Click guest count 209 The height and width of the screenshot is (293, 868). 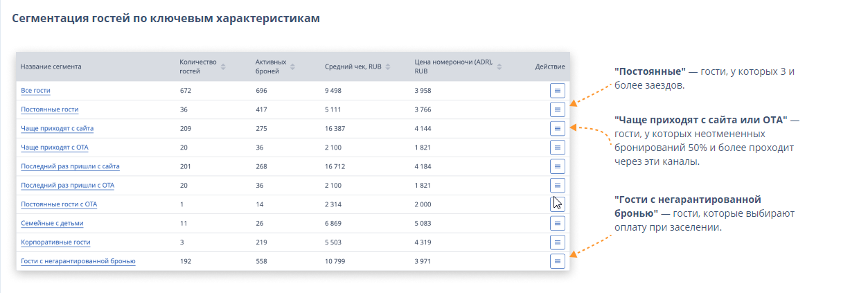185,128
